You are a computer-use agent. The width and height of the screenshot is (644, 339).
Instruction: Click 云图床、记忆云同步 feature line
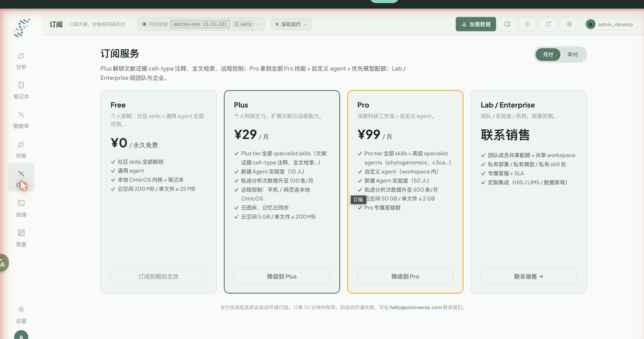[x=265, y=208]
